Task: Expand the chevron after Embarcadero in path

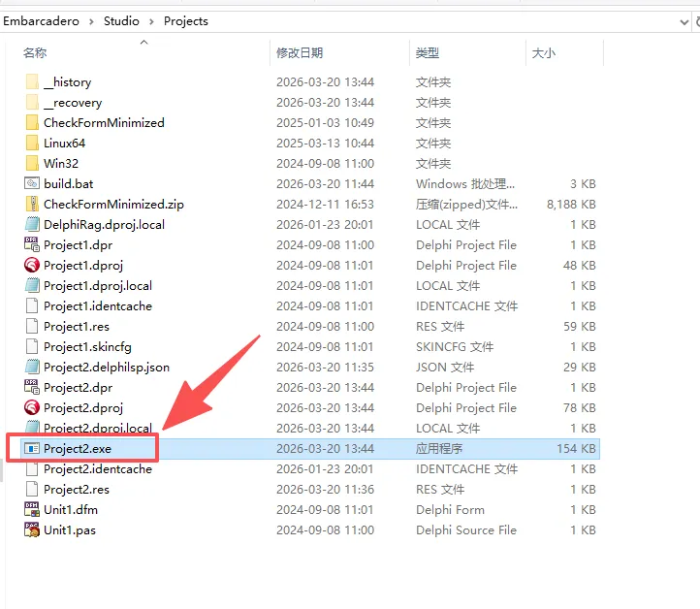Action: click(x=91, y=21)
